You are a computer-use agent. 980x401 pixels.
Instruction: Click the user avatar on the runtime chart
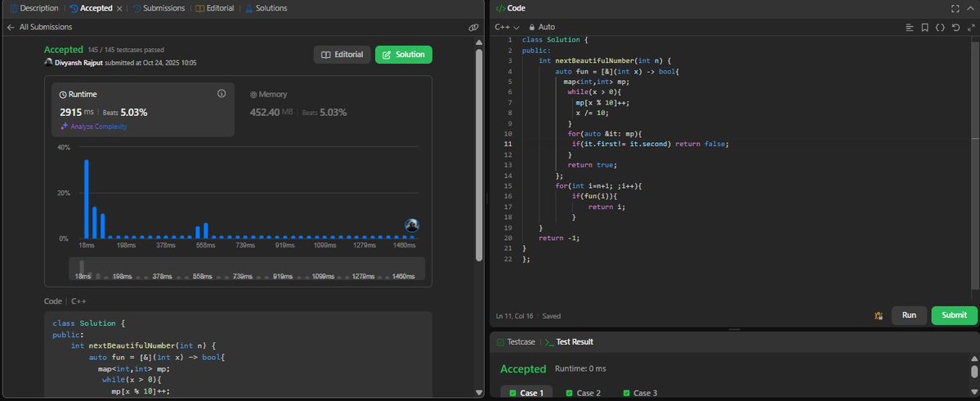pos(411,225)
